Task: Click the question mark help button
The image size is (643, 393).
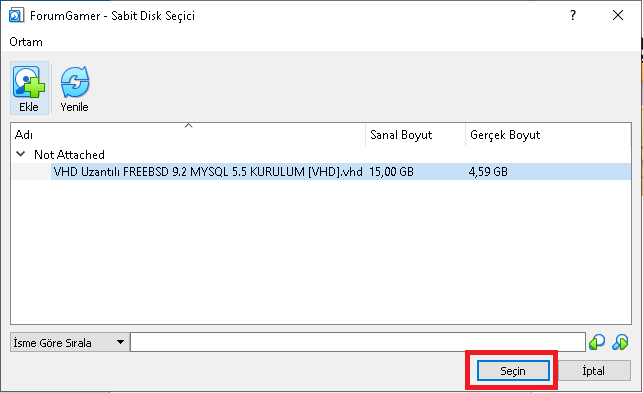Action: pos(573,16)
